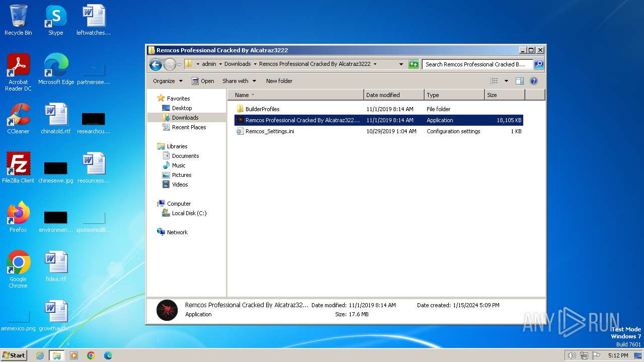
Task: Click the search magnifier icon
Action: 538,64
